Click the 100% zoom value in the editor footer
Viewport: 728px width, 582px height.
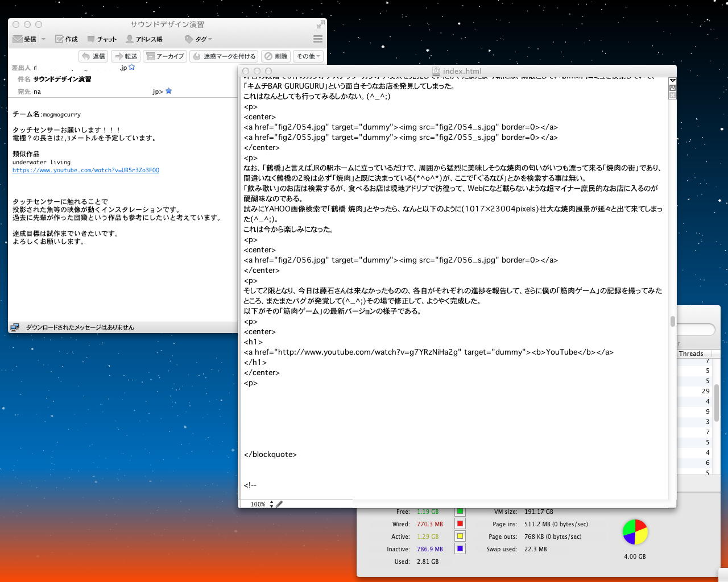[x=258, y=504]
